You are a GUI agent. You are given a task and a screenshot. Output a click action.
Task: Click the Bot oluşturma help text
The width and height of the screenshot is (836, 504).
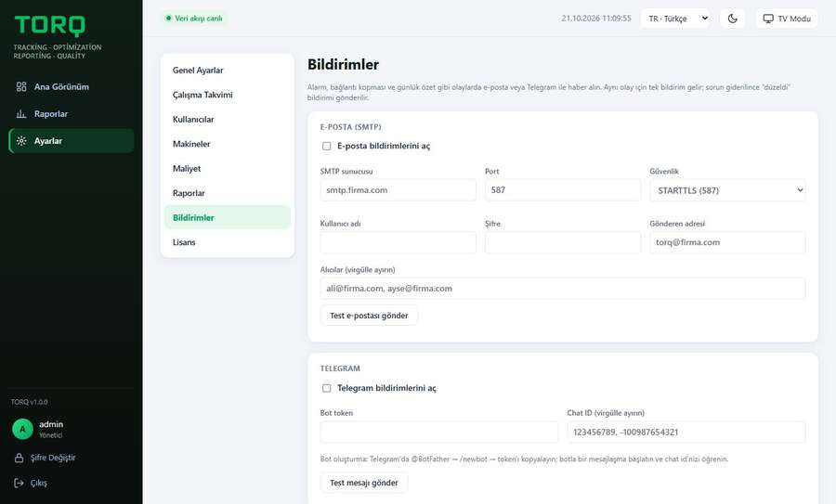coord(524,459)
